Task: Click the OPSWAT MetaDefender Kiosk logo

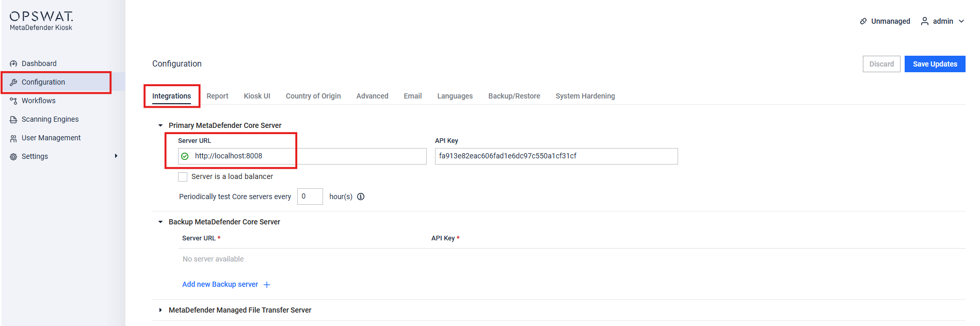Action: point(41,21)
